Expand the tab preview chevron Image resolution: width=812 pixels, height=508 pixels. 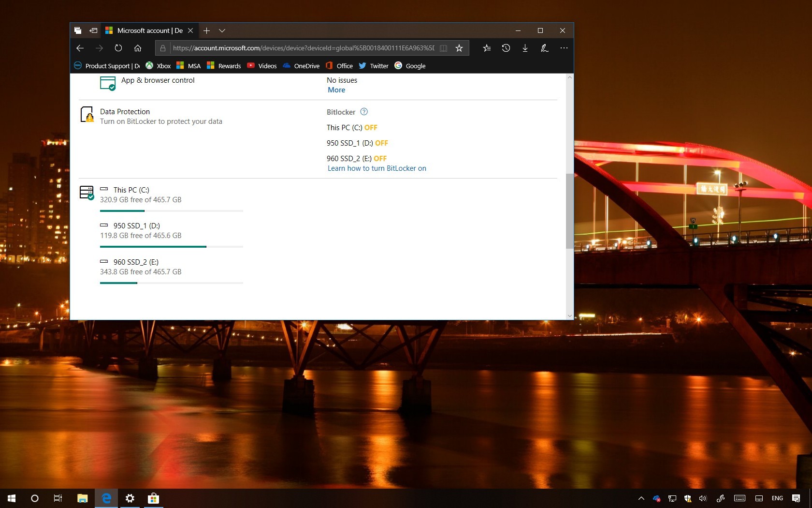(x=222, y=30)
